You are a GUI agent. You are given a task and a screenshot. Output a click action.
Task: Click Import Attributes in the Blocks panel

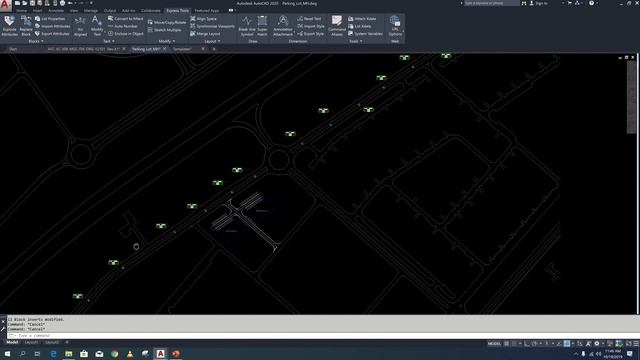(x=52, y=26)
